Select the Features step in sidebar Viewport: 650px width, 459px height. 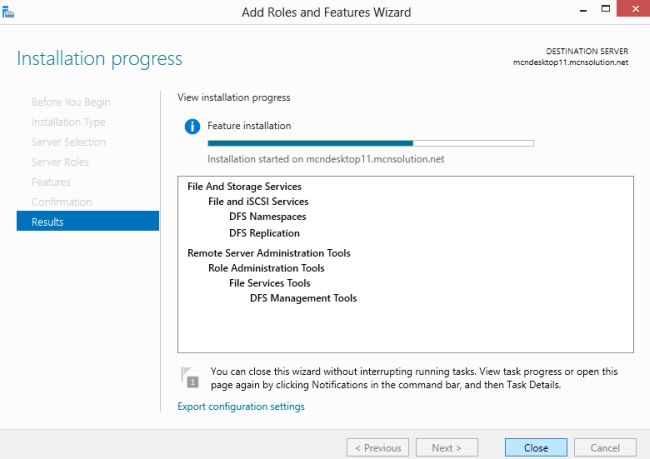point(51,182)
